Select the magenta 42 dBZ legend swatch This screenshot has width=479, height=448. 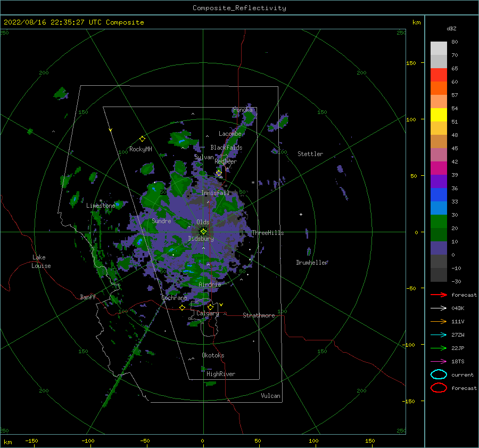439,168
